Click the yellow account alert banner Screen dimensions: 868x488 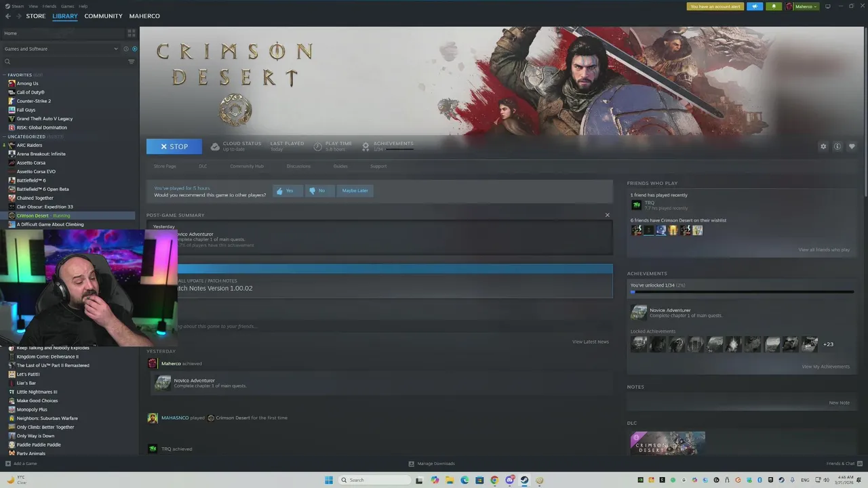tap(715, 6)
